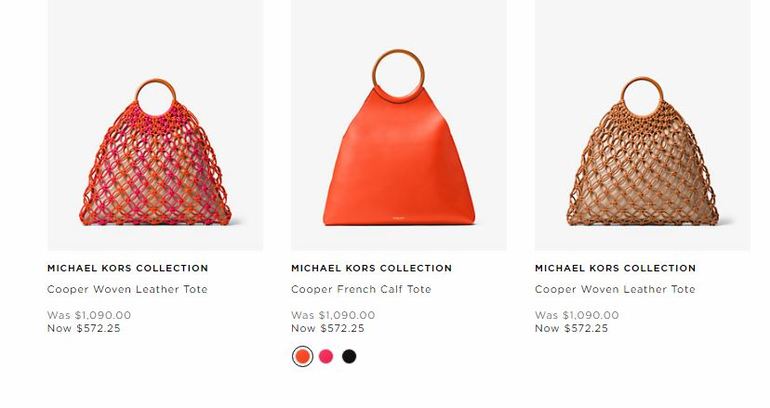Viewport: 770px width, 408px height.
Task: Click the Now $572.25 price of French Calf Tote
Action: coord(328,328)
